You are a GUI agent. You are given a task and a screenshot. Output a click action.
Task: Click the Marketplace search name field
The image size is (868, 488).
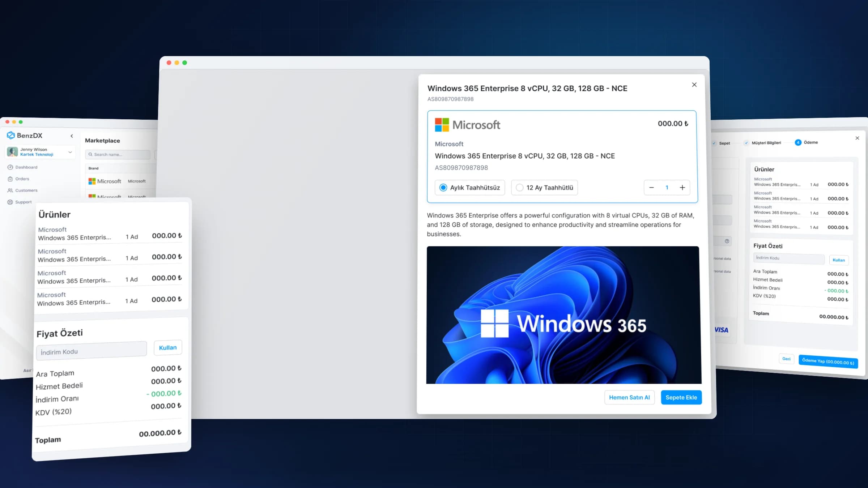pos(118,154)
